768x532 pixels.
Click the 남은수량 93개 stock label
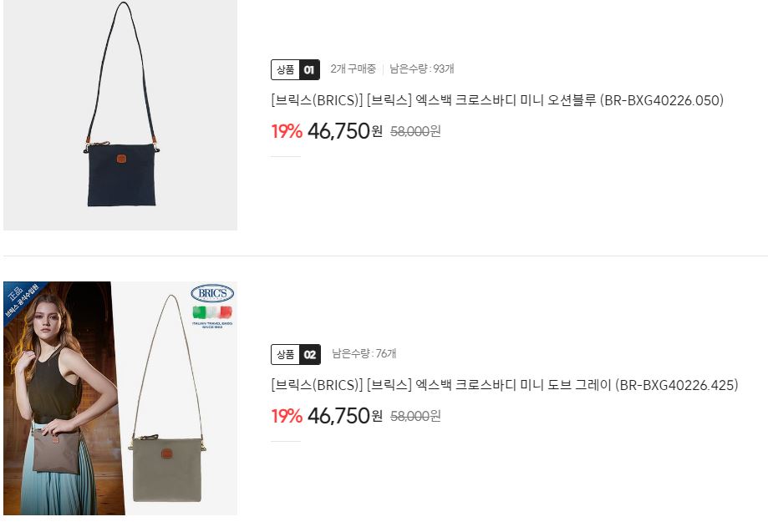coord(422,69)
